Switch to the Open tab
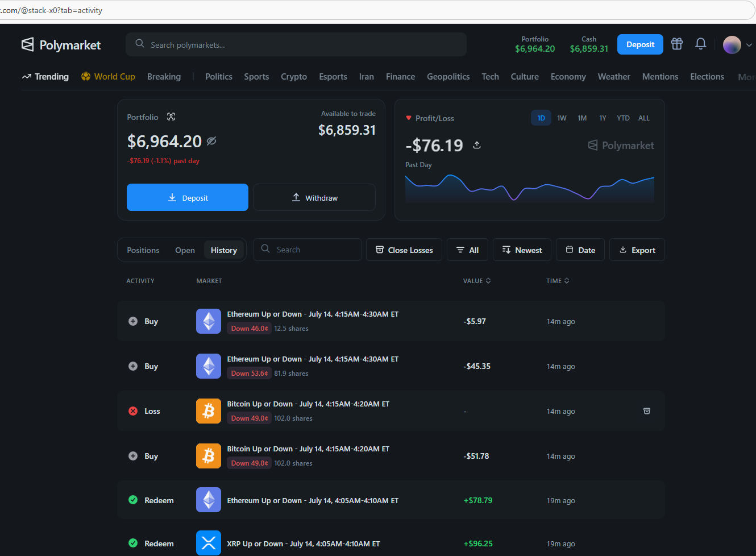 coord(185,250)
